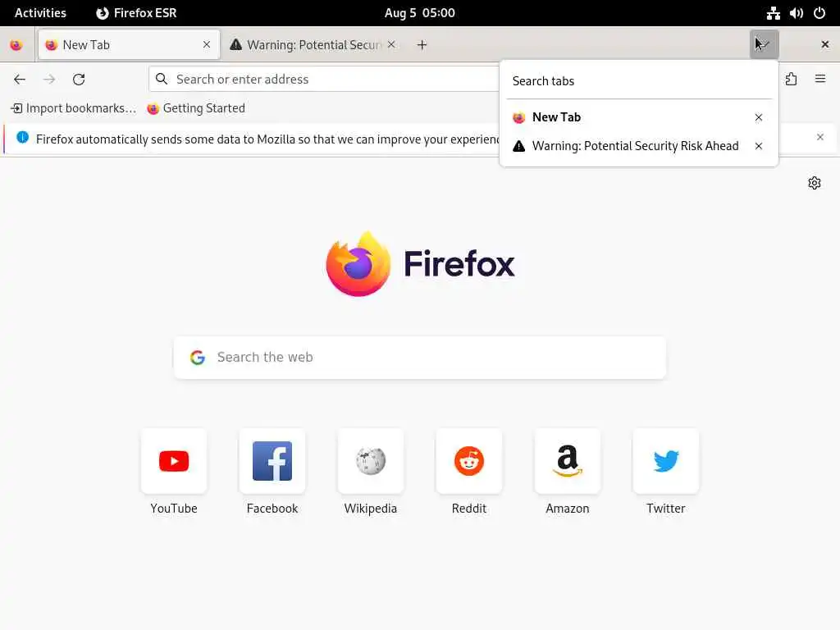Click the Google logo in search box
This screenshot has height=630, width=840.
pos(198,358)
